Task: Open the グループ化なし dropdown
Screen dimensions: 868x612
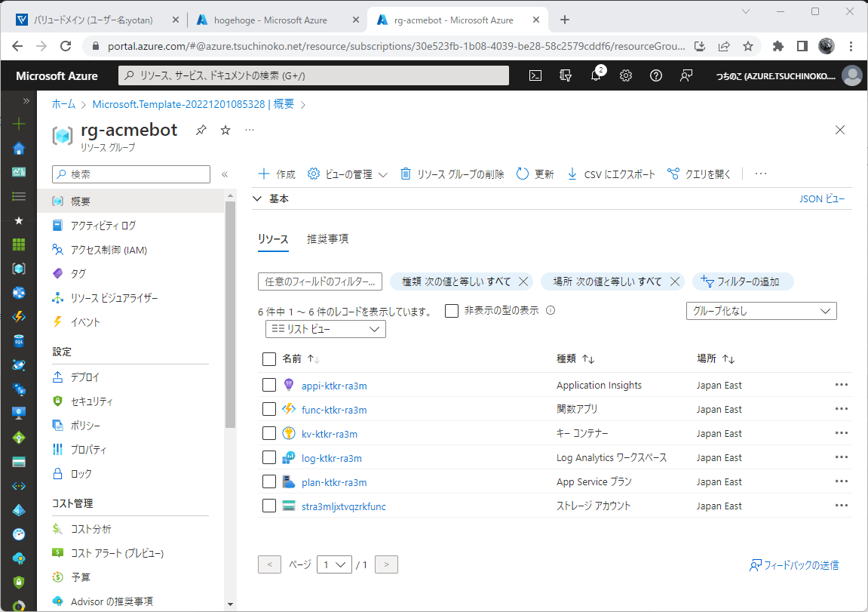Action: 761,311
